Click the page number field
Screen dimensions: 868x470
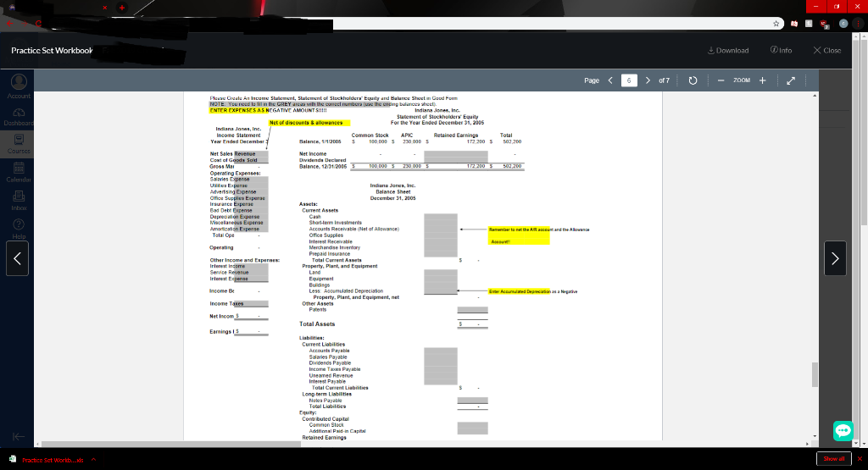[629, 80]
